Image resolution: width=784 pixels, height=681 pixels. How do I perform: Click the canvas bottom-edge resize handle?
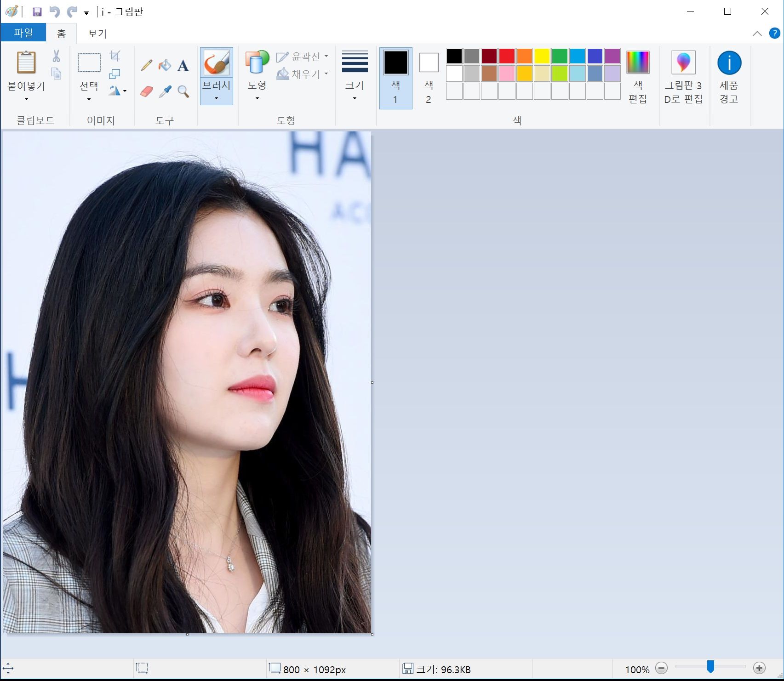(x=187, y=634)
